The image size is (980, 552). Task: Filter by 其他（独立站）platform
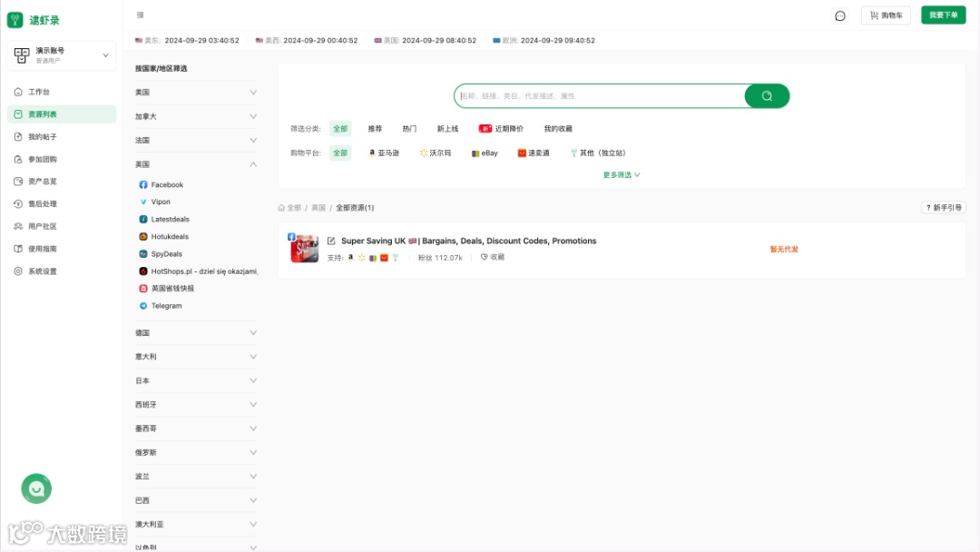tap(598, 153)
